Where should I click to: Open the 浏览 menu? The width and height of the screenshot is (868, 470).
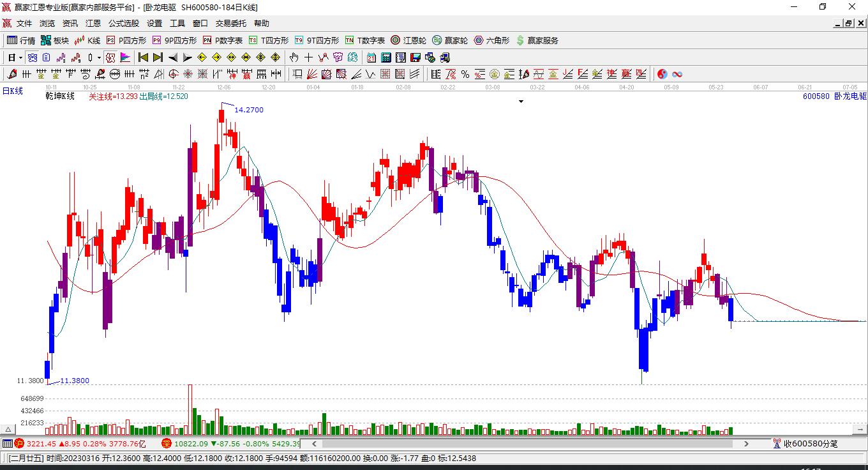[x=47, y=24]
